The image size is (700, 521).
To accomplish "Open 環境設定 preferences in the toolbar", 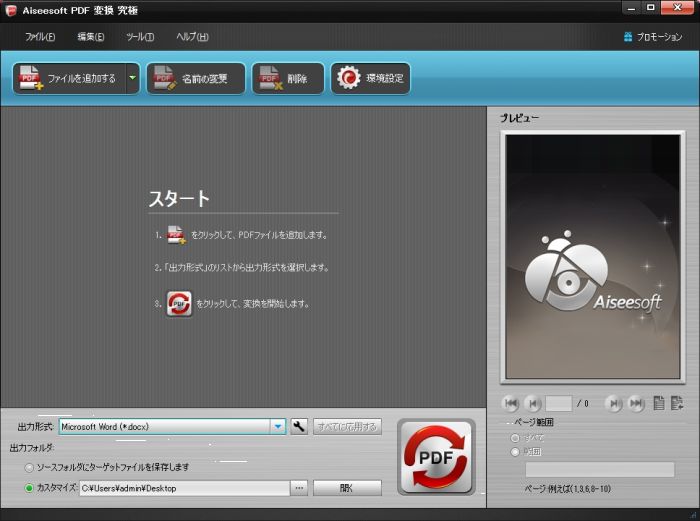I will pos(371,78).
